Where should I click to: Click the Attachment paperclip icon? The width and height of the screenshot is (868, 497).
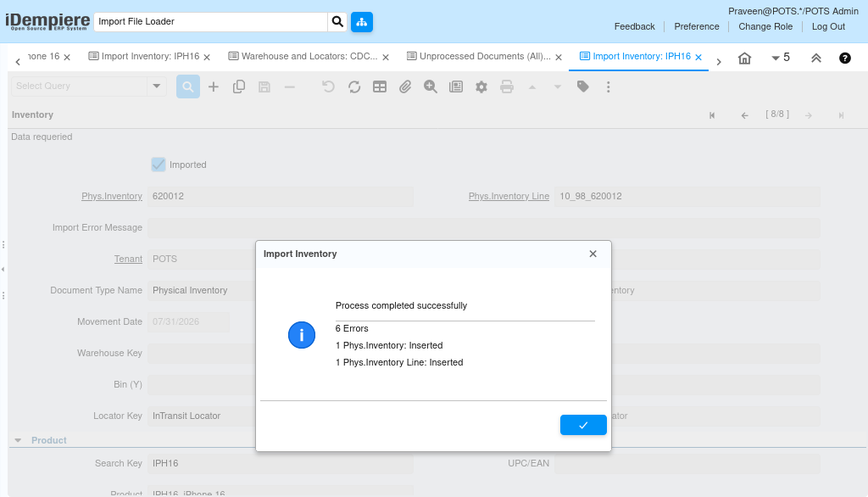click(x=405, y=87)
